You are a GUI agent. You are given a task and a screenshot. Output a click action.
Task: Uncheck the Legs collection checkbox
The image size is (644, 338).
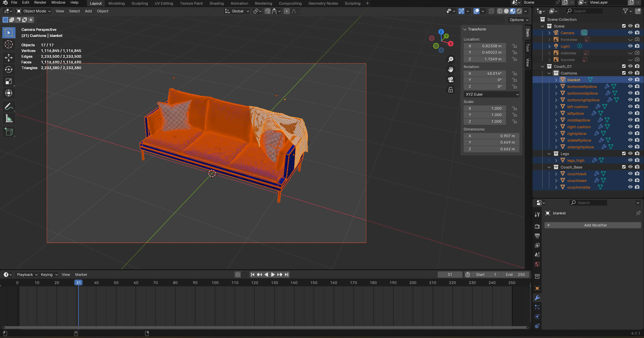click(x=624, y=153)
